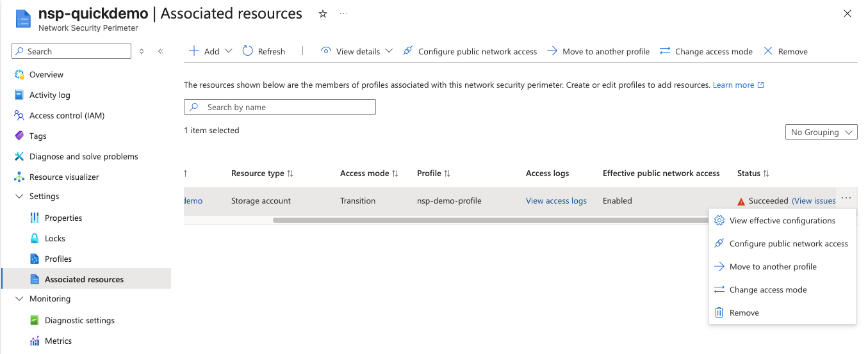The width and height of the screenshot is (868, 354).
Task: Click the Add plus icon in the toolbar
Action: pos(194,51)
